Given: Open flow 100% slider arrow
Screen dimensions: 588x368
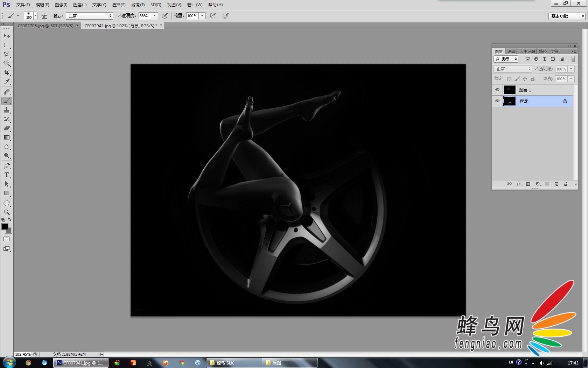Looking at the screenshot, I should [202, 16].
